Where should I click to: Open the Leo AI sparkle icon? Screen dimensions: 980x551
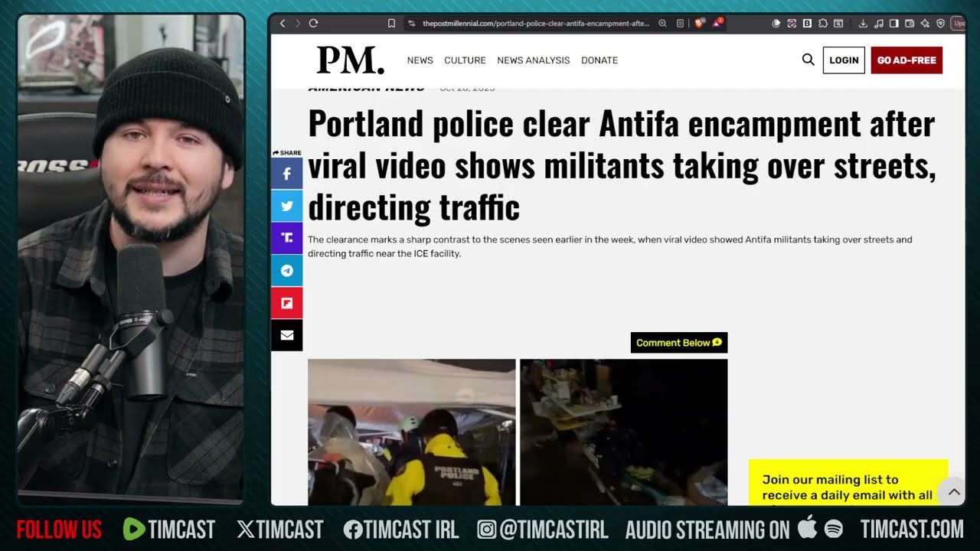click(925, 24)
